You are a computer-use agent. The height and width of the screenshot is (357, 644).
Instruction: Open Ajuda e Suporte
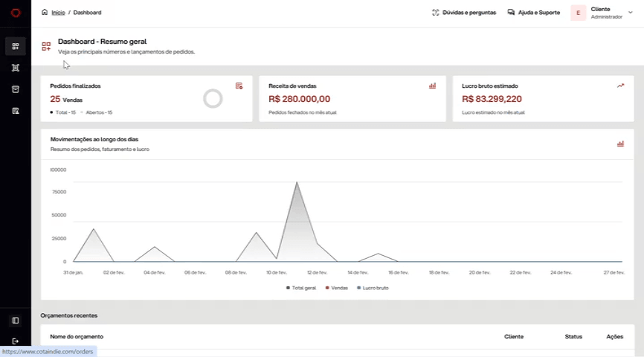point(534,13)
